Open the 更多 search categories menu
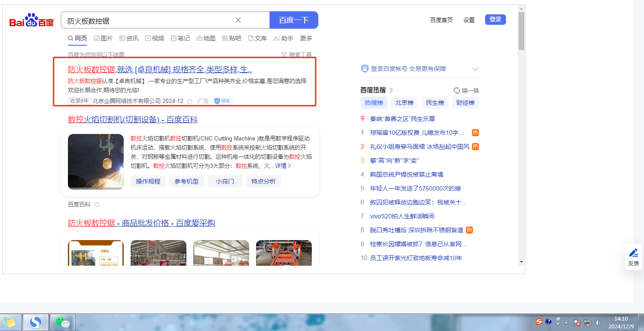This screenshot has height=331, width=644. [x=306, y=38]
